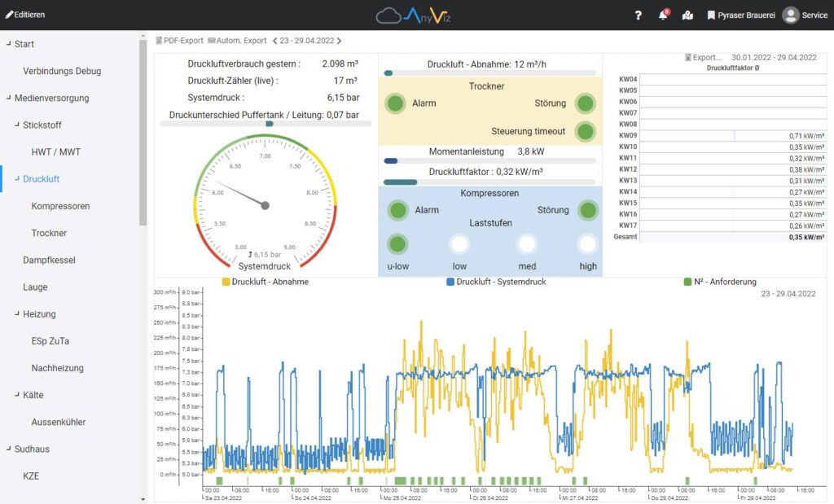Click the Pyraser Brauerei bookmark icon
The image size is (834, 504).
tap(711, 15)
